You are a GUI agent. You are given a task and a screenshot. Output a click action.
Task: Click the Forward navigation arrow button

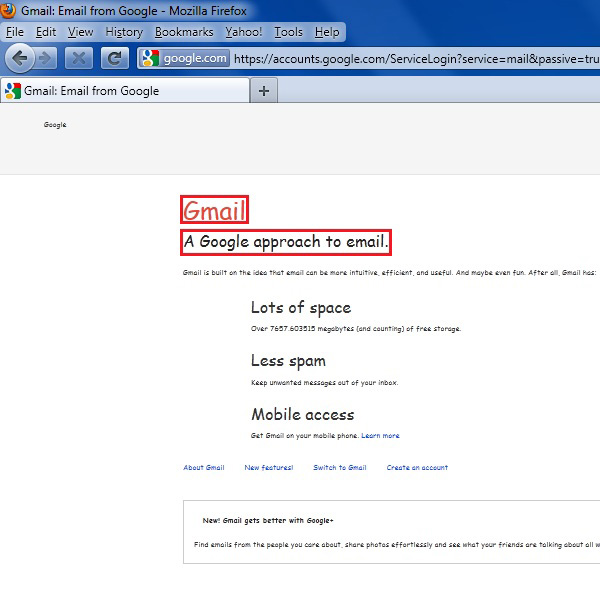[x=46, y=59]
